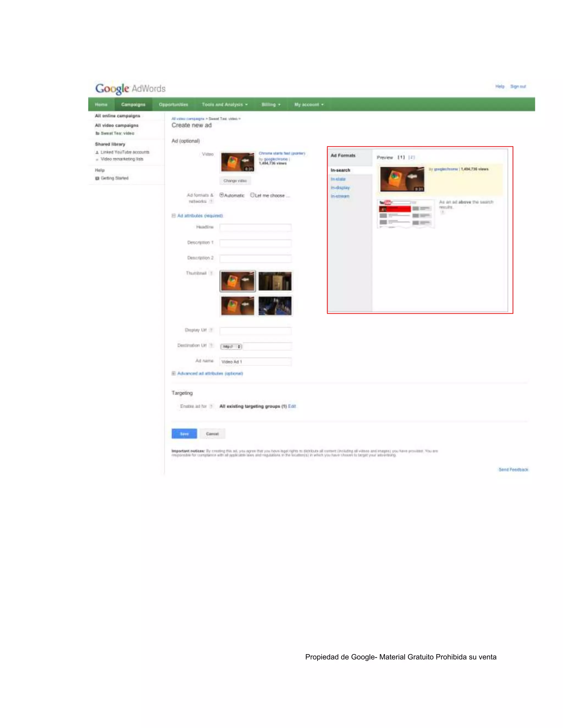Viewport: 563px width, 728px height.
Task: Click the Google AdWords logo
Action: [x=130, y=88]
